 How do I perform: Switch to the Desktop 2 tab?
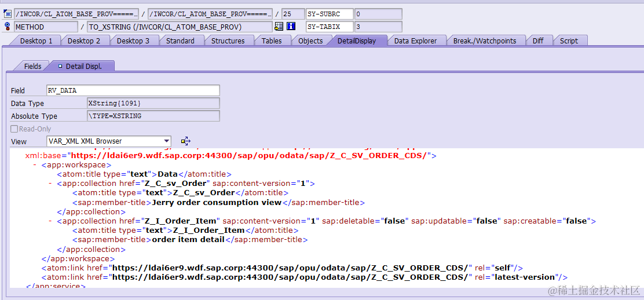pos(84,41)
